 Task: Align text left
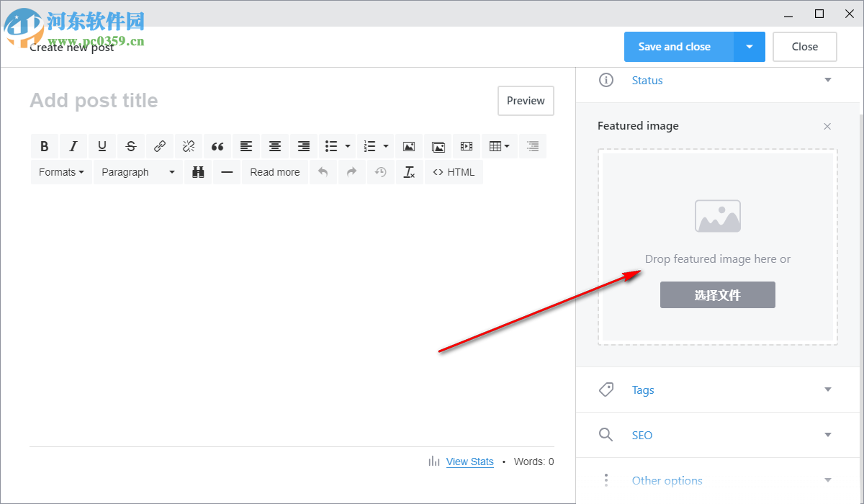[x=246, y=146]
